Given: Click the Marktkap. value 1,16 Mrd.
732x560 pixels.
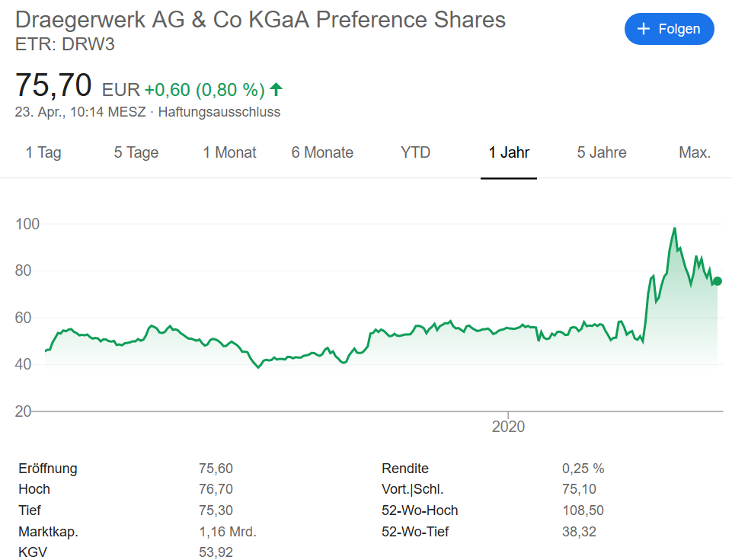Looking at the screenshot, I should pyautogui.click(x=227, y=531).
